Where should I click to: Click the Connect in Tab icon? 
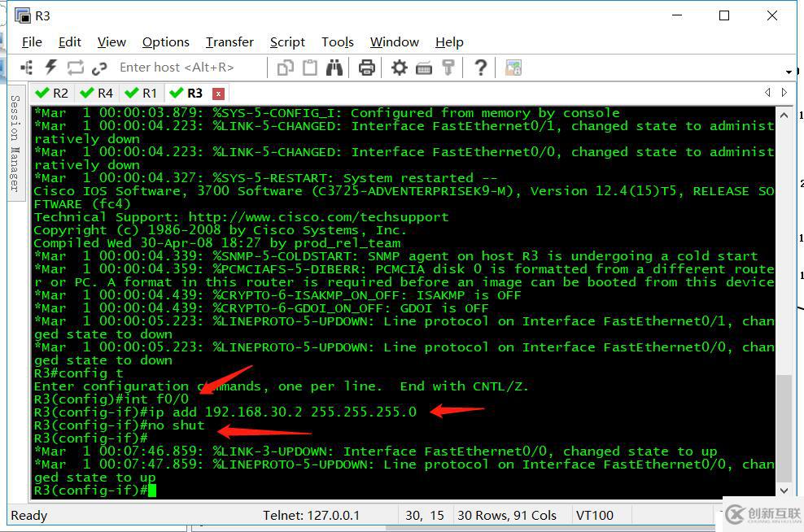(76, 68)
